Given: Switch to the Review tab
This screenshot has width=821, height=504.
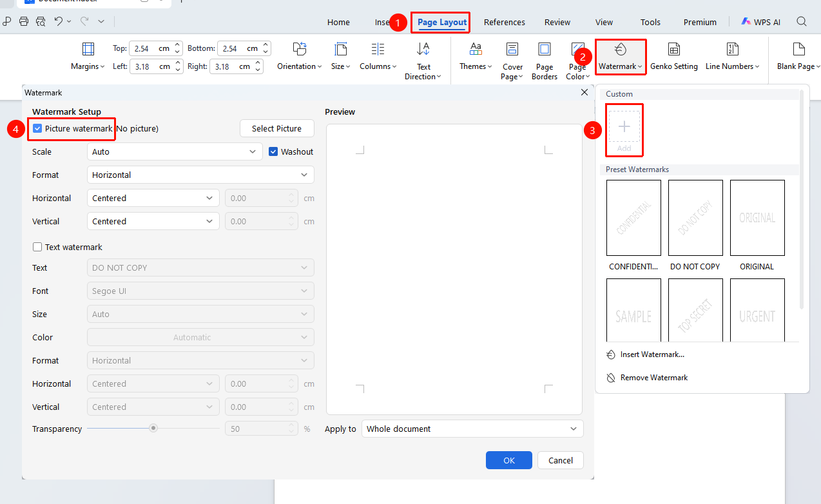Looking at the screenshot, I should pos(557,22).
